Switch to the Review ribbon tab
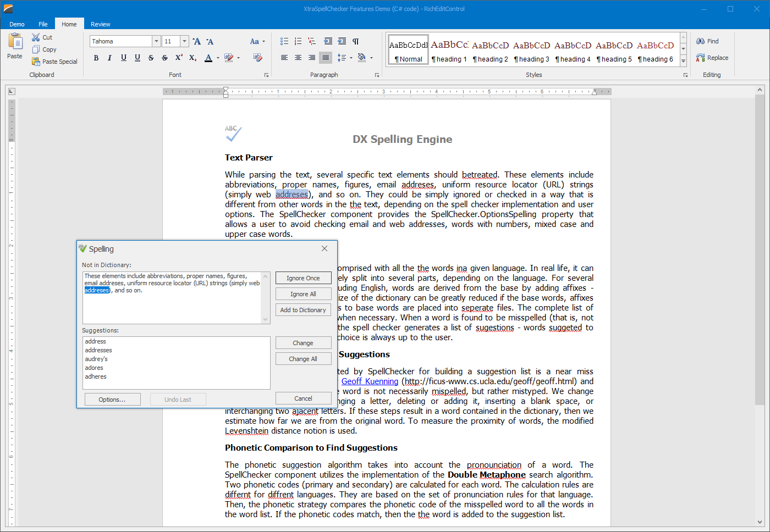 coord(100,24)
